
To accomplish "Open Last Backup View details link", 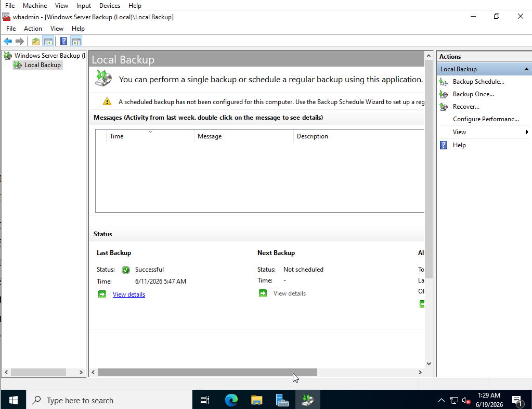I will coord(129,295).
